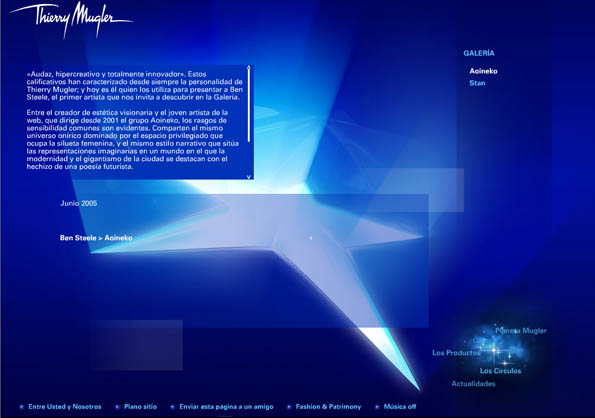Click the bullet icon beside Entre Usted y Nosotros

[x=22, y=407]
